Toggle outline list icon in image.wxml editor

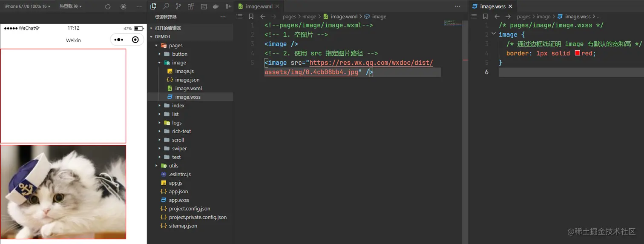[239, 17]
